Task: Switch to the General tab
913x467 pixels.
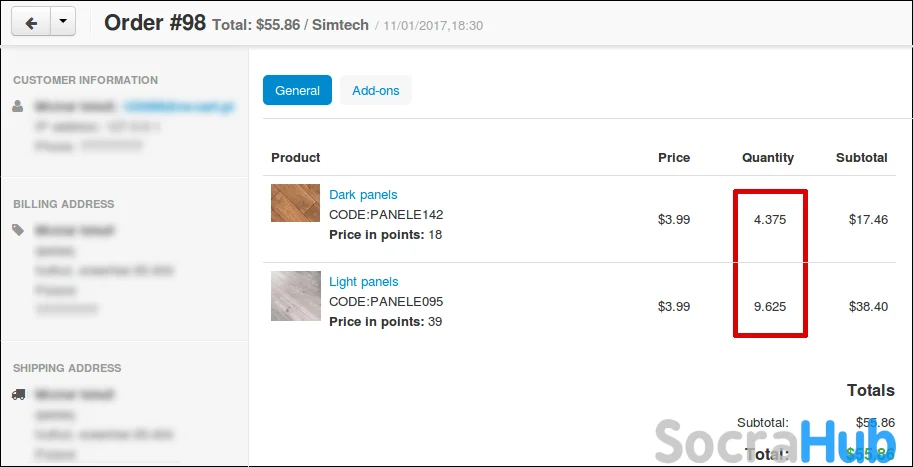Action: [x=297, y=90]
